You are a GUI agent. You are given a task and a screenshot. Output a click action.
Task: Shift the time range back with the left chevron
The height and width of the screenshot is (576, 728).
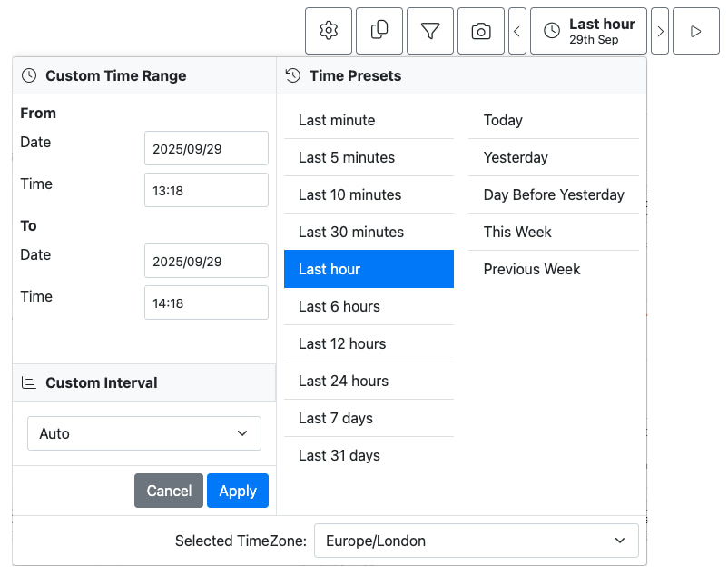click(x=516, y=30)
